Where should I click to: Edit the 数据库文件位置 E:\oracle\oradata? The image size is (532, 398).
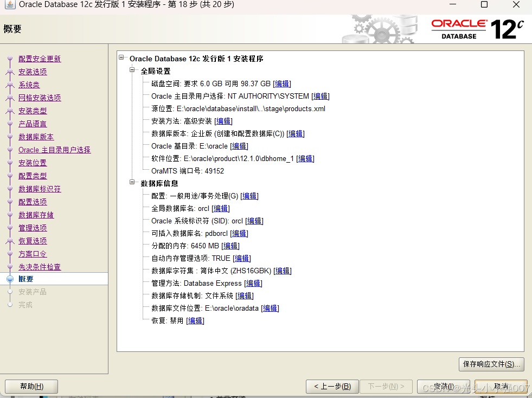pos(270,309)
